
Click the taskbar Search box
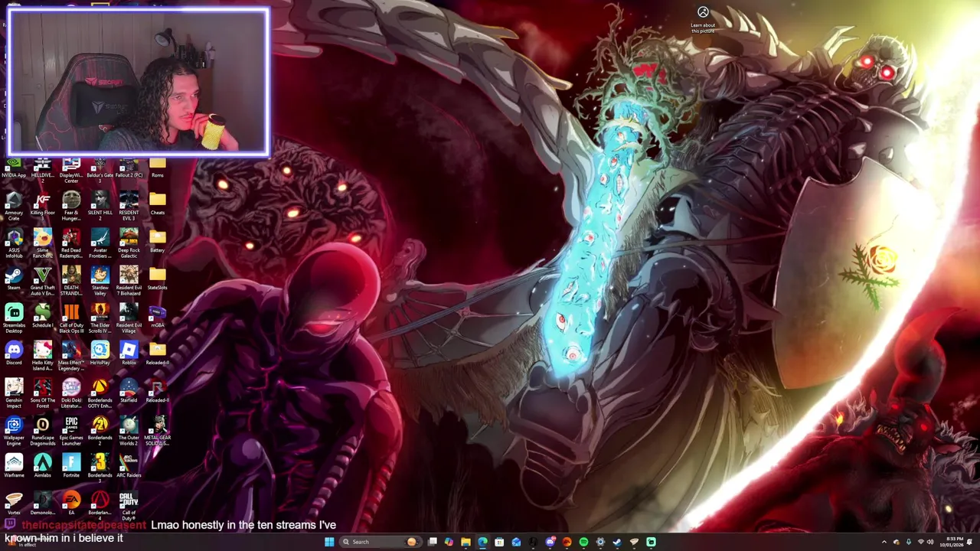point(380,542)
